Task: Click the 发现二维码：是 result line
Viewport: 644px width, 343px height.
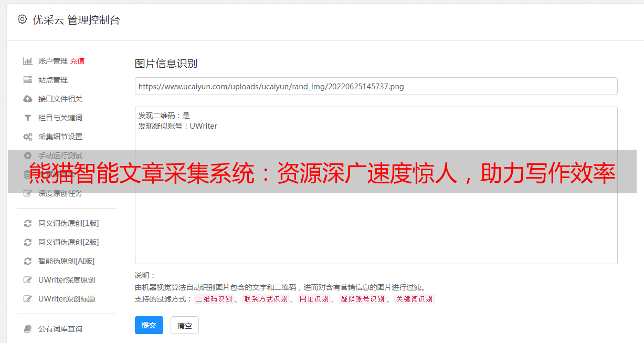Action: 164,116
